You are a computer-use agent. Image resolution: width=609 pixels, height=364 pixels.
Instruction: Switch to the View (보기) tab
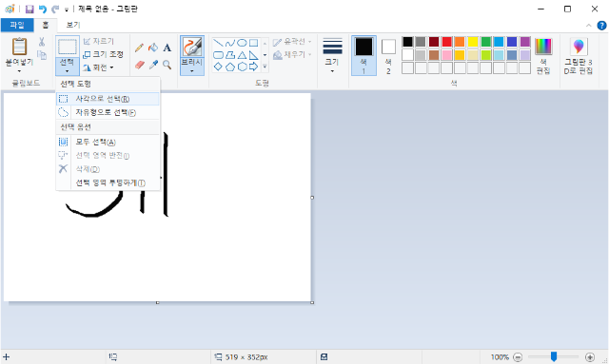point(72,26)
